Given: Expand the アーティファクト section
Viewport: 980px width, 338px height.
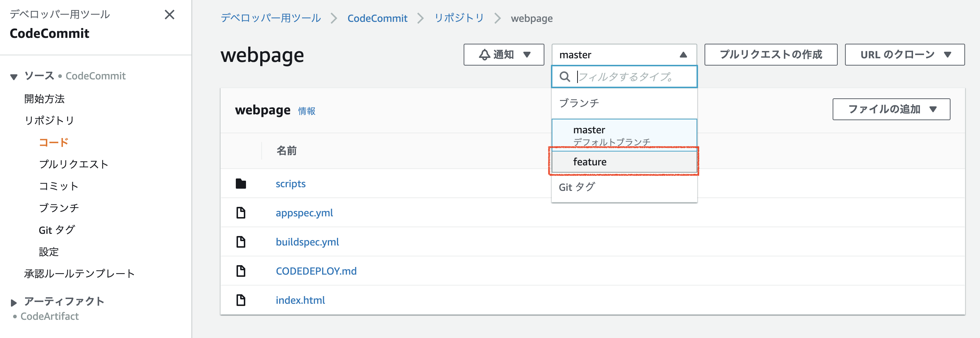Looking at the screenshot, I should point(14,303).
